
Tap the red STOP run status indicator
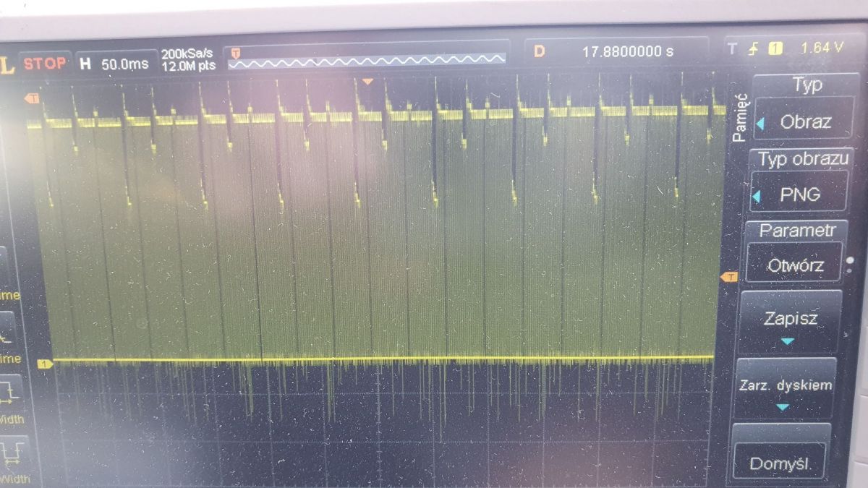[45, 63]
